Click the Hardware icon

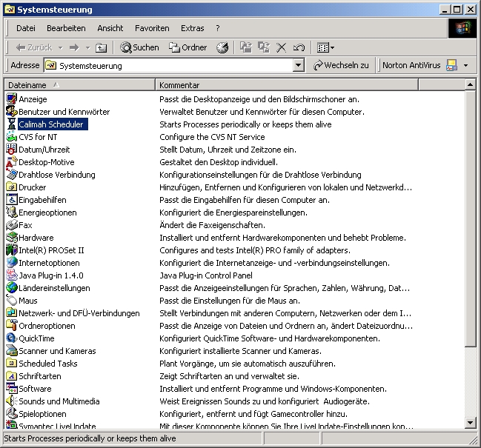pyautogui.click(x=12, y=237)
